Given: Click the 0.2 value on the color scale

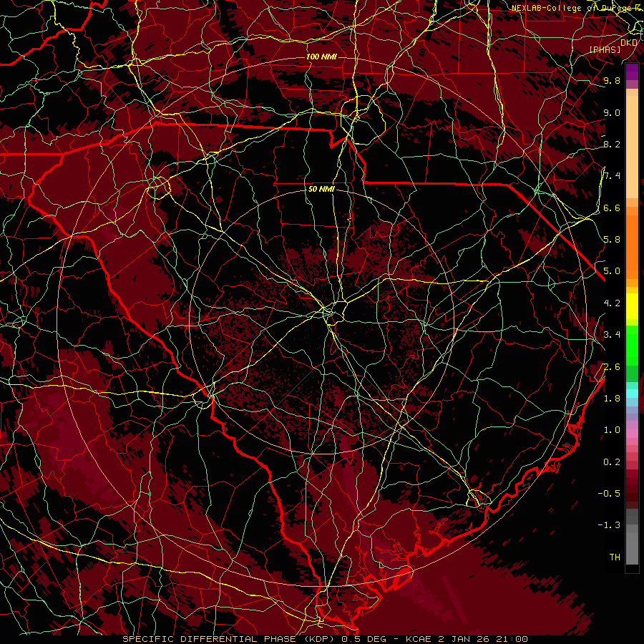Looking at the screenshot, I should pos(612,462).
